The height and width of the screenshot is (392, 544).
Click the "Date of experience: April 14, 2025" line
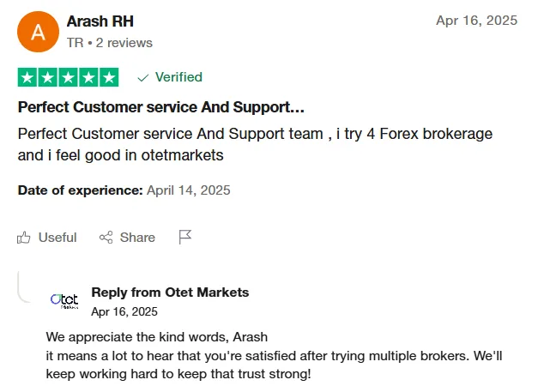pos(124,190)
